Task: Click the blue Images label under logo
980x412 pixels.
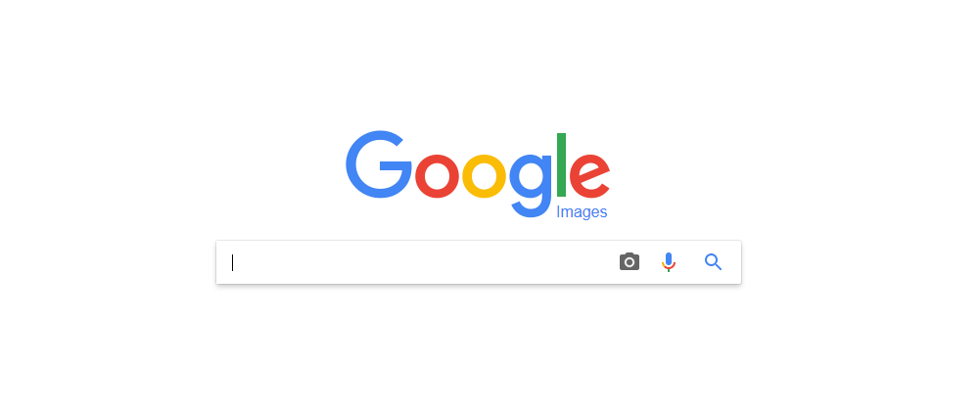Action: [582, 212]
